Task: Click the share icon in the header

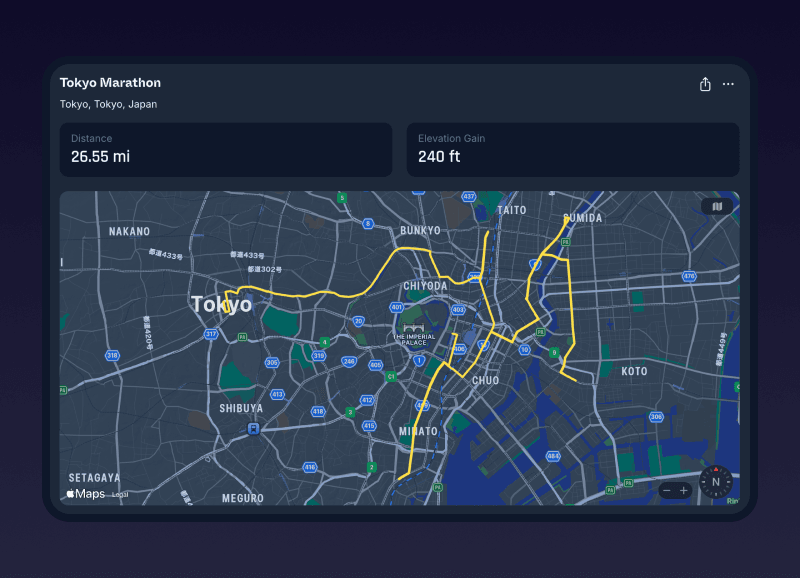Action: coord(705,84)
